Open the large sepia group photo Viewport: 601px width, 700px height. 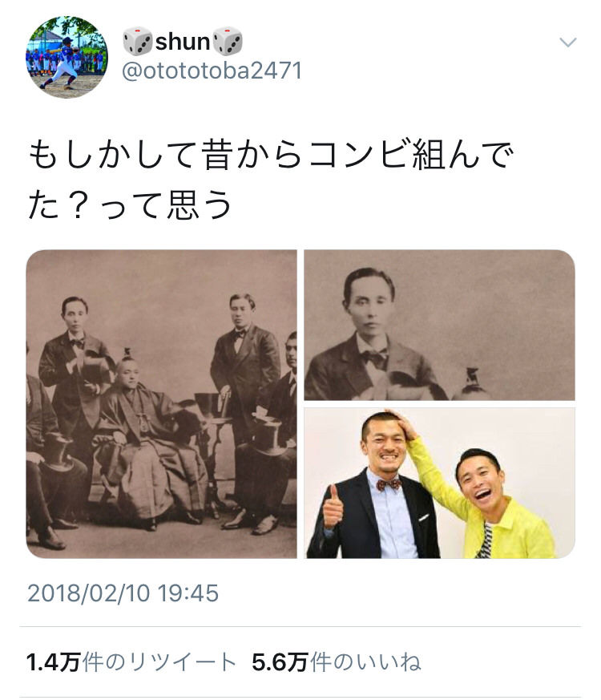[x=161, y=403]
